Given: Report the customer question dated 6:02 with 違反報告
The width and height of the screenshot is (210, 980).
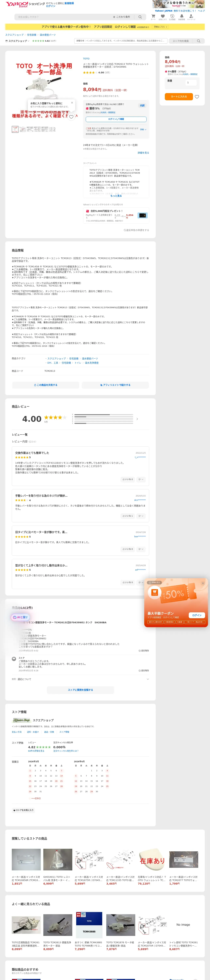Looking at the screenshot, I should [144, 651].
